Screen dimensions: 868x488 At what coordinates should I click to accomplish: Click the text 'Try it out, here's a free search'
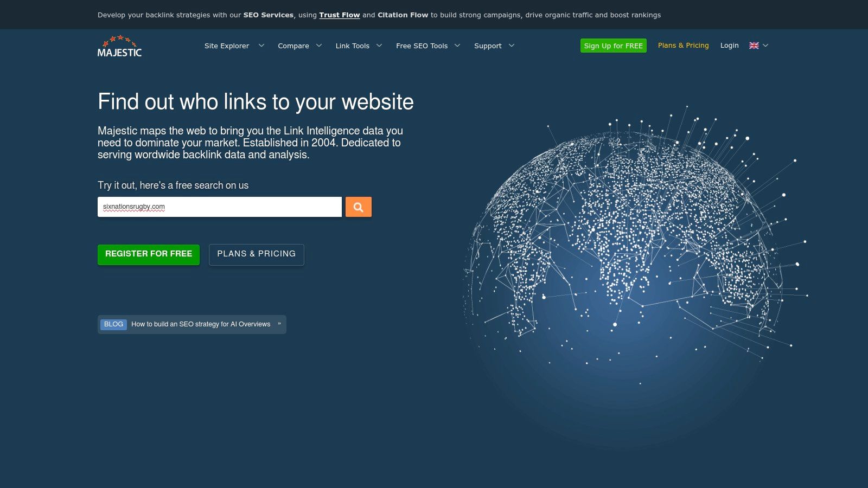point(173,185)
